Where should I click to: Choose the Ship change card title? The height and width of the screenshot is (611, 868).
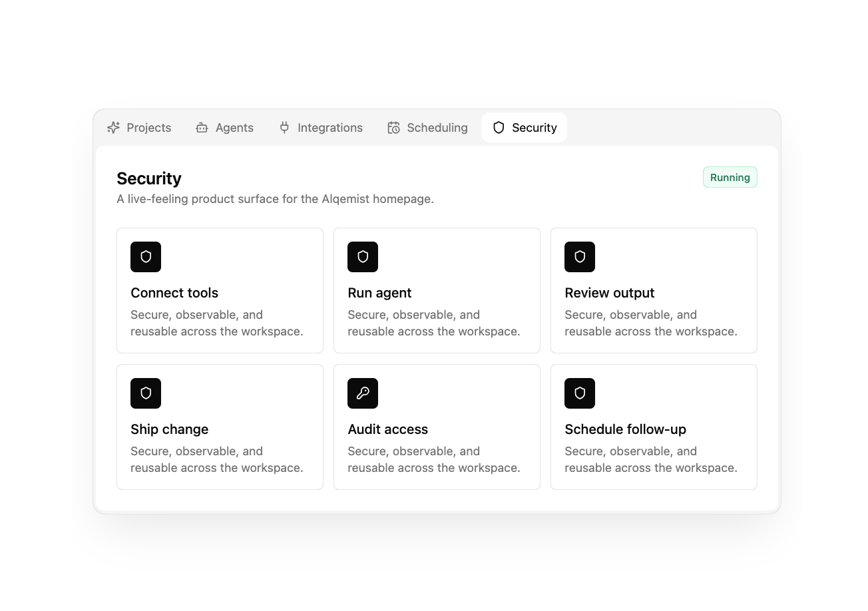point(170,429)
